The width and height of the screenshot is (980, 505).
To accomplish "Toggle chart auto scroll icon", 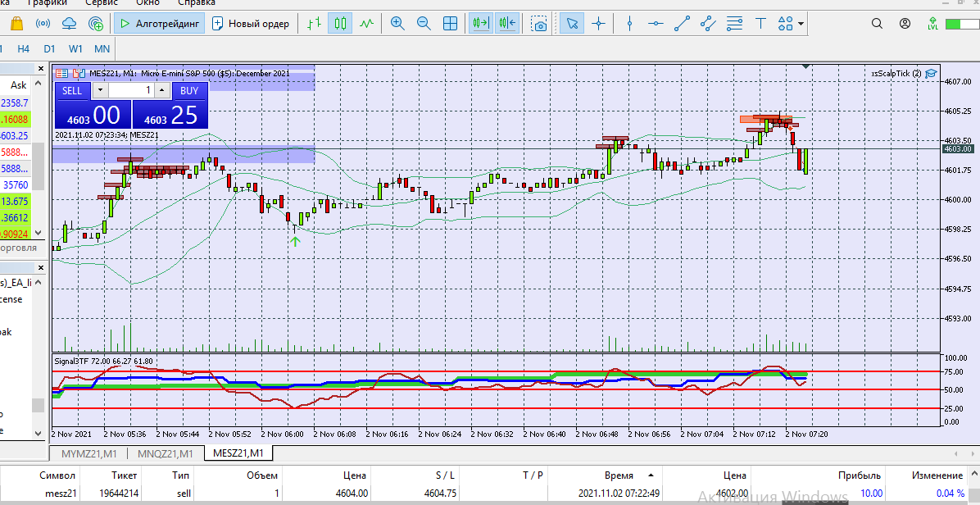I will pyautogui.click(x=481, y=24).
